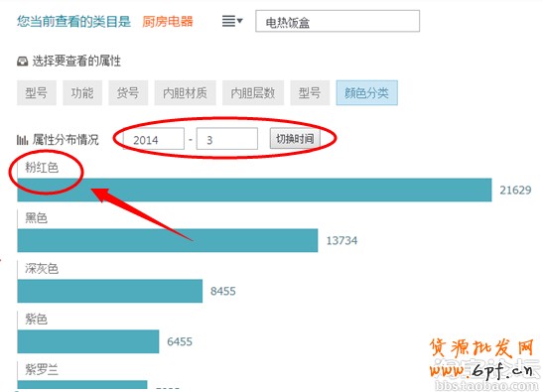Select the highlighted 颜色分类 tab
Screen dimensions: 543x392
pyautogui.click(x=366, y=93)
